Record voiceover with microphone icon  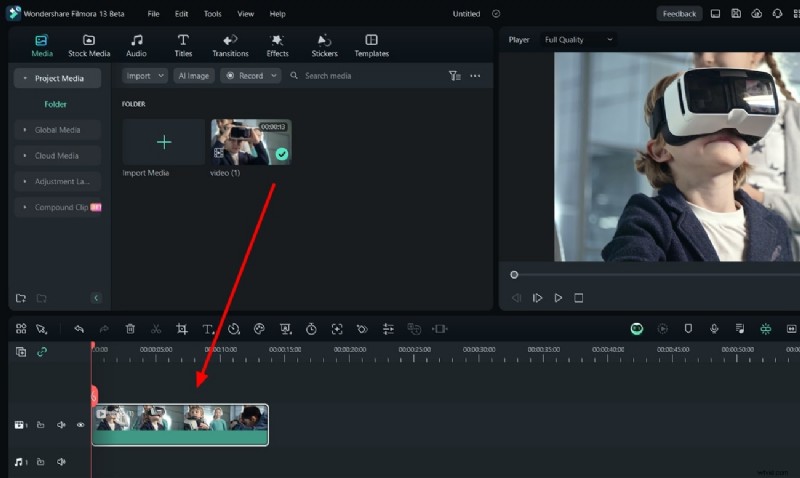[714, 329]
